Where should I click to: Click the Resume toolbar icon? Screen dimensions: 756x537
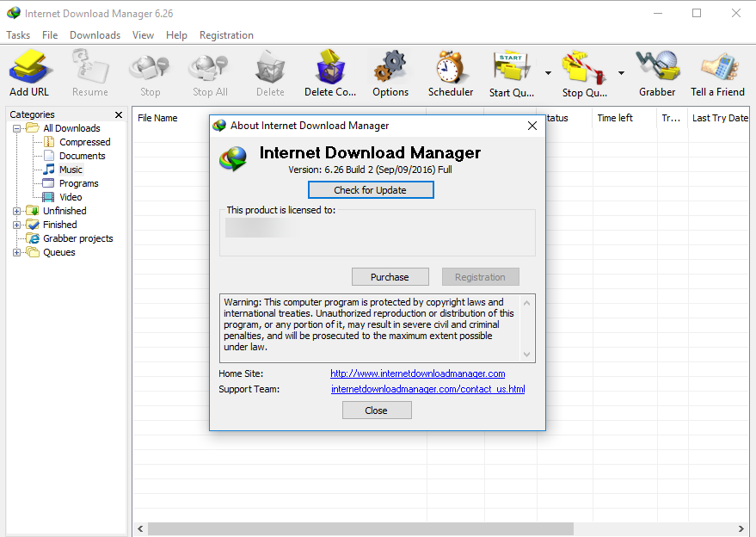(x=90, y=72)
